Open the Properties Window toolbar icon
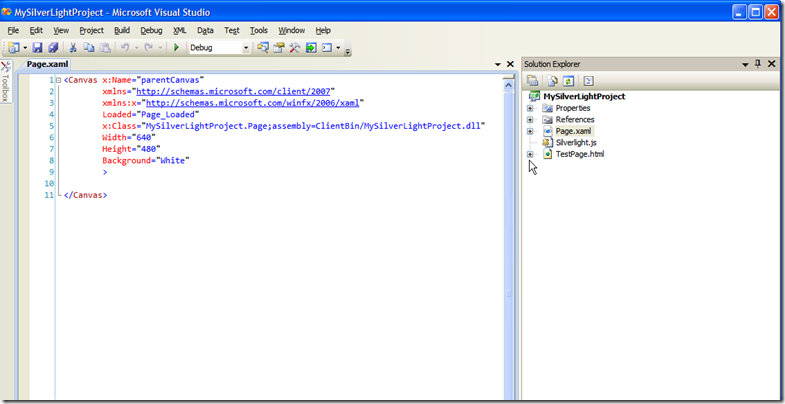The height and width of the screenshot is (404, 785). click(x=279, y=48)
